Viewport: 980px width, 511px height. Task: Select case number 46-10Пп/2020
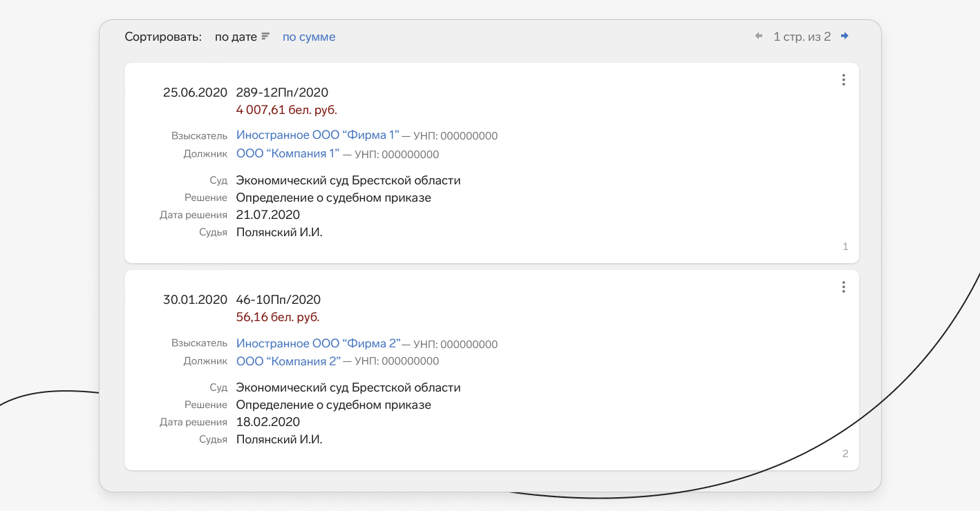click(279, 300)
